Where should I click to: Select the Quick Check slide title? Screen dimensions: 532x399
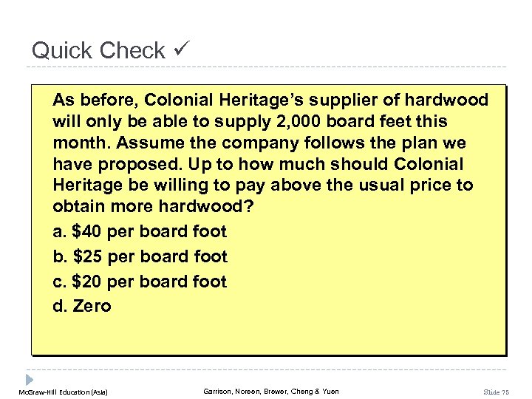(98, 50)
